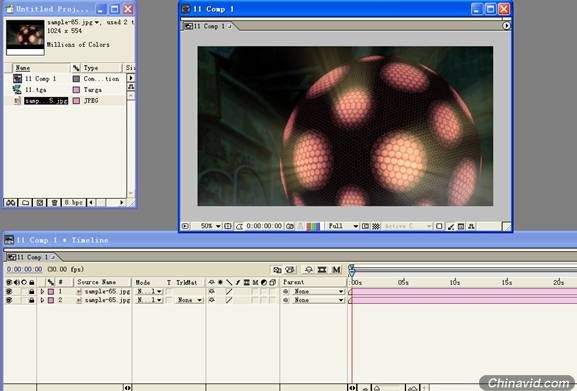Viewport: 577px width, 391px height.
Task: Delete selected item with the trash icon
Action: [54, 203]
